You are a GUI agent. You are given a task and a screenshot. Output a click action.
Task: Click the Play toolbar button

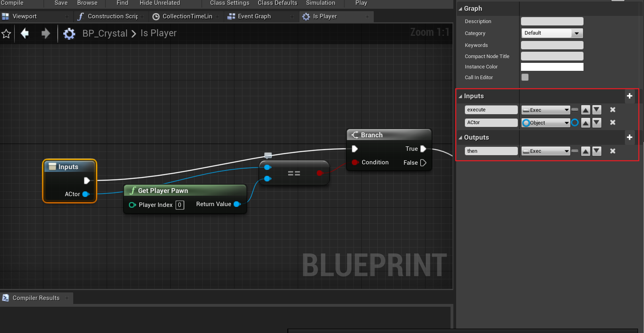[x=361, y=3]
